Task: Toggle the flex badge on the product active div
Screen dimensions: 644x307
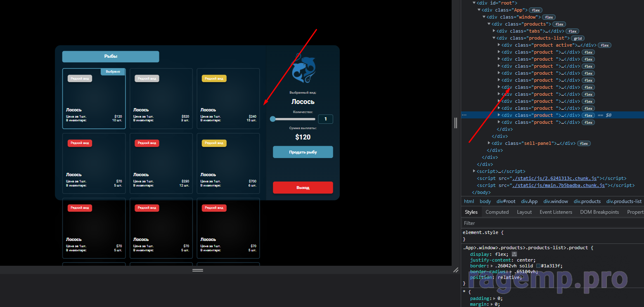Action: pos(604,45)
